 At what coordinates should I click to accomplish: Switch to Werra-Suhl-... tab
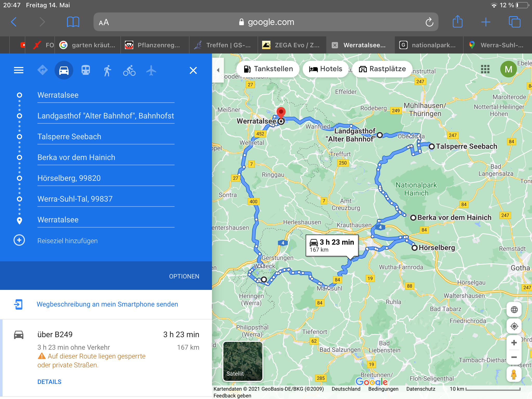tap(498, 45)
